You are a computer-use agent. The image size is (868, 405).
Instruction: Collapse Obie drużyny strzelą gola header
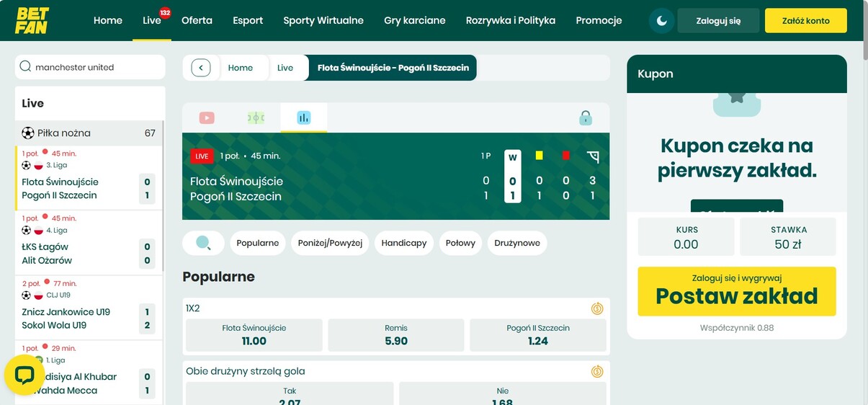pos(396,371)
